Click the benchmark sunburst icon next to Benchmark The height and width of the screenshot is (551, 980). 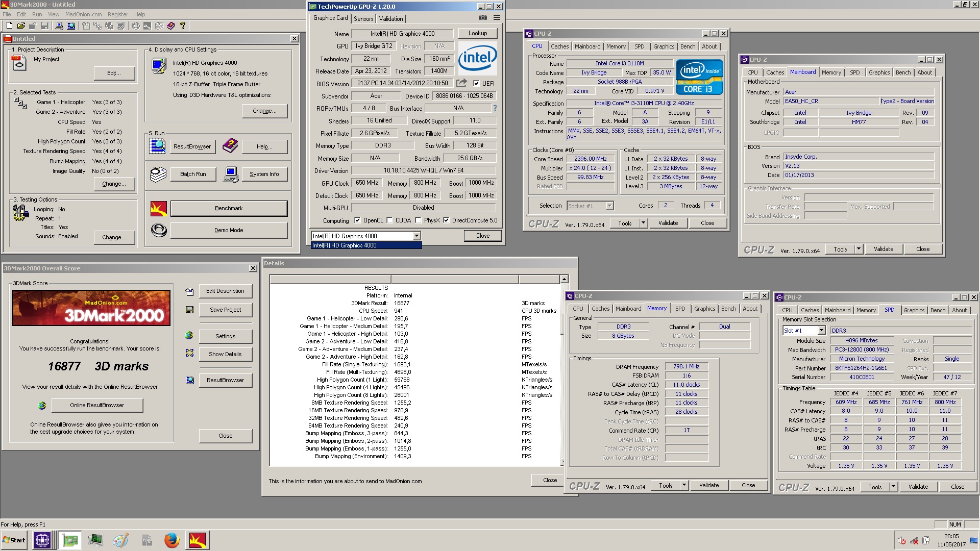[159, 209]
